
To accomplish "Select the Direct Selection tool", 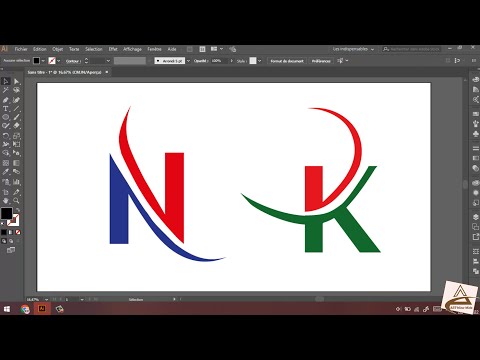I will click(16, 81).
